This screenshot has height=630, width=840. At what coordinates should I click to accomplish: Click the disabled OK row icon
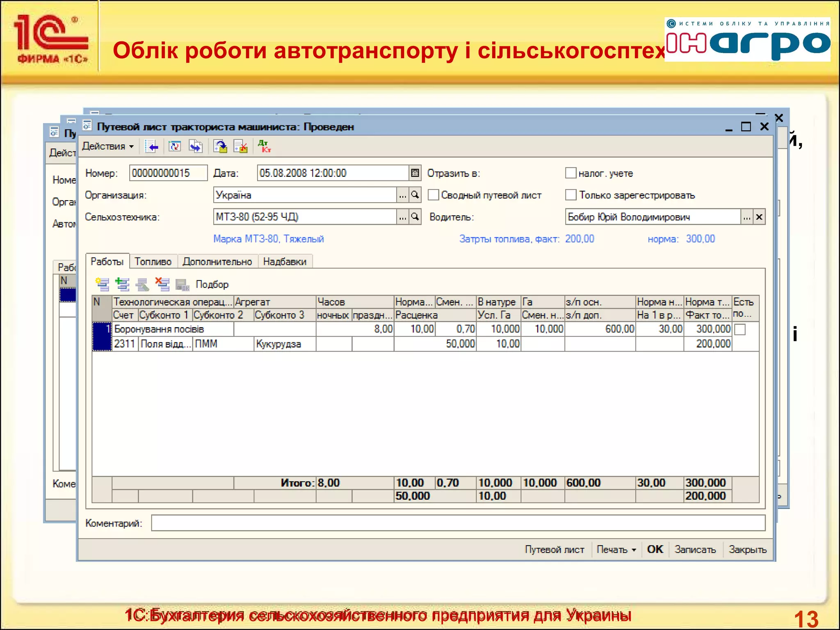coord(182,284)
